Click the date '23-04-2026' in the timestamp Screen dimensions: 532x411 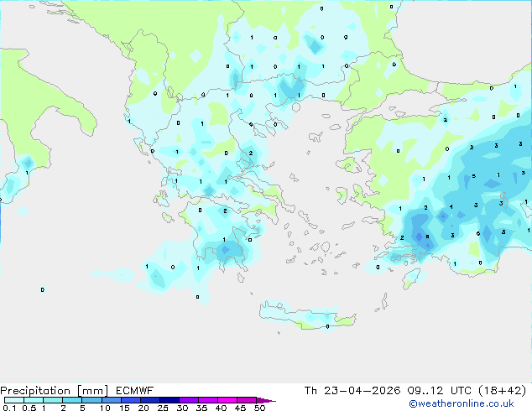(362, 391)
